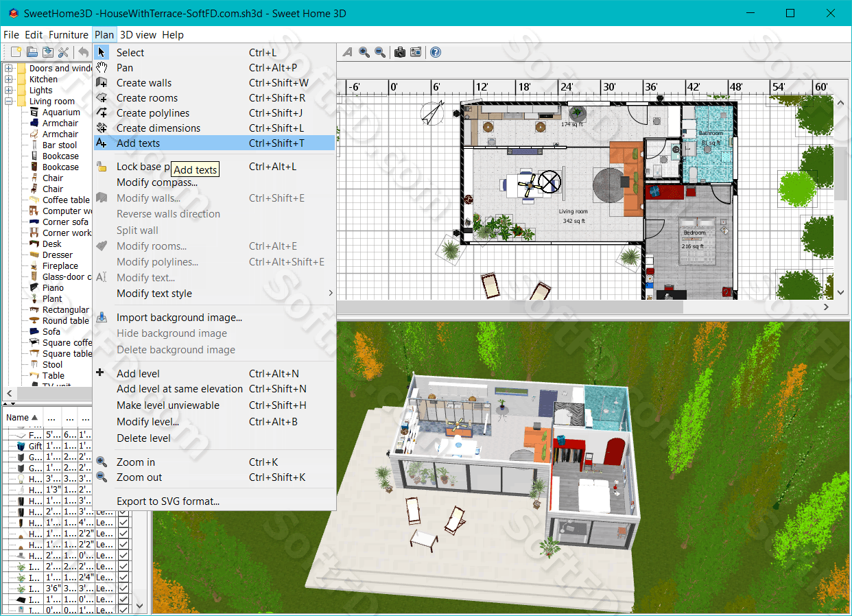Pick the Pan hand tool in Plan menu
The height and width of the screenshot is (616, 852).
pyautogui.click(x=214, y=67)
